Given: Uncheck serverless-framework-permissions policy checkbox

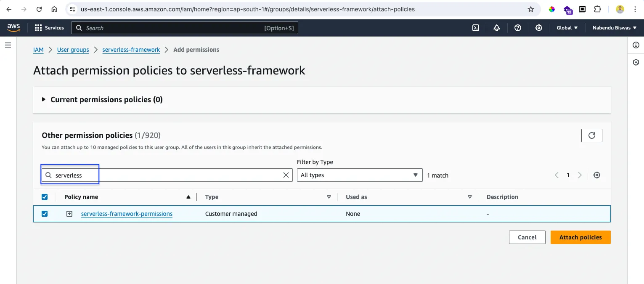Looking at the screenshot, I should [x=45, y=214].
